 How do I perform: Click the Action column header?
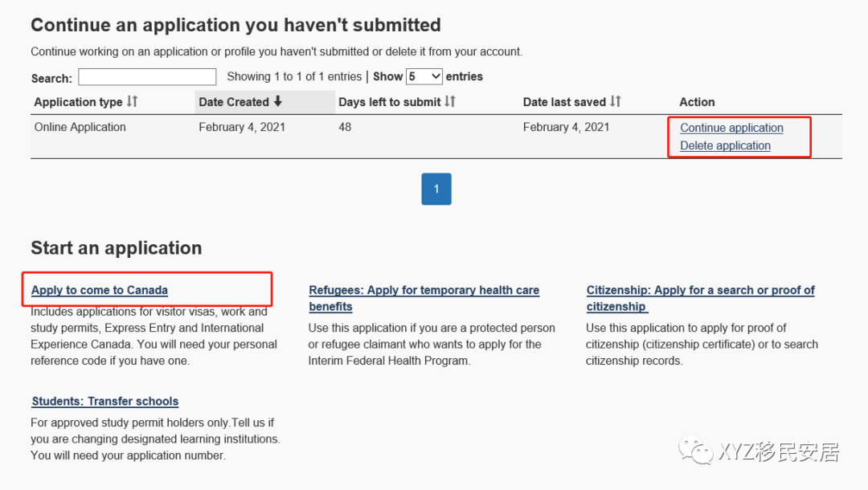697,102
